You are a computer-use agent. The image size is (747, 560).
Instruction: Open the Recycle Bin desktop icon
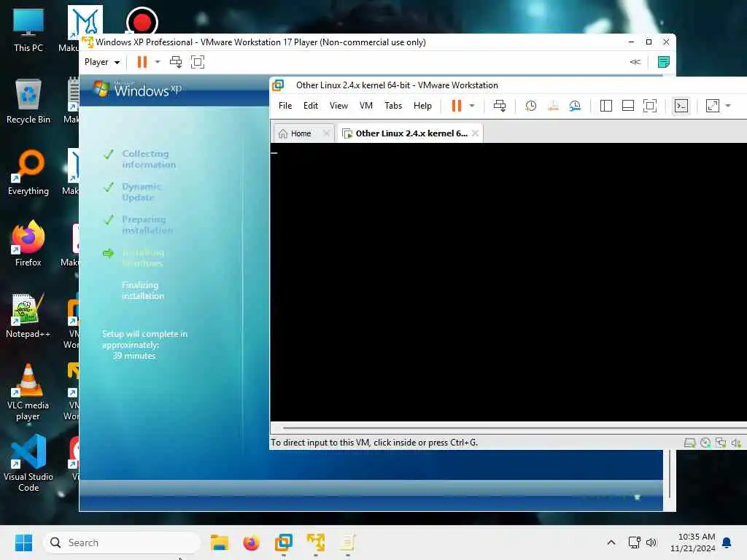pyautogui.click(x=28, y=101)
